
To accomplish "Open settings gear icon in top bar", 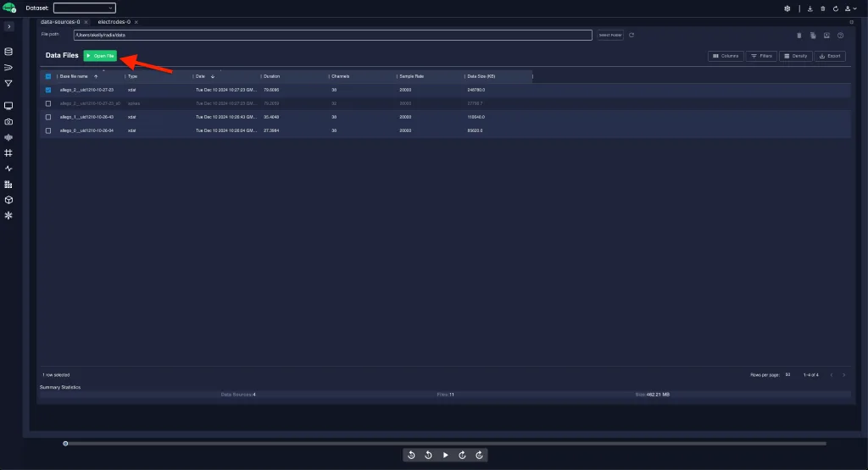I will (x=787, y=8).
